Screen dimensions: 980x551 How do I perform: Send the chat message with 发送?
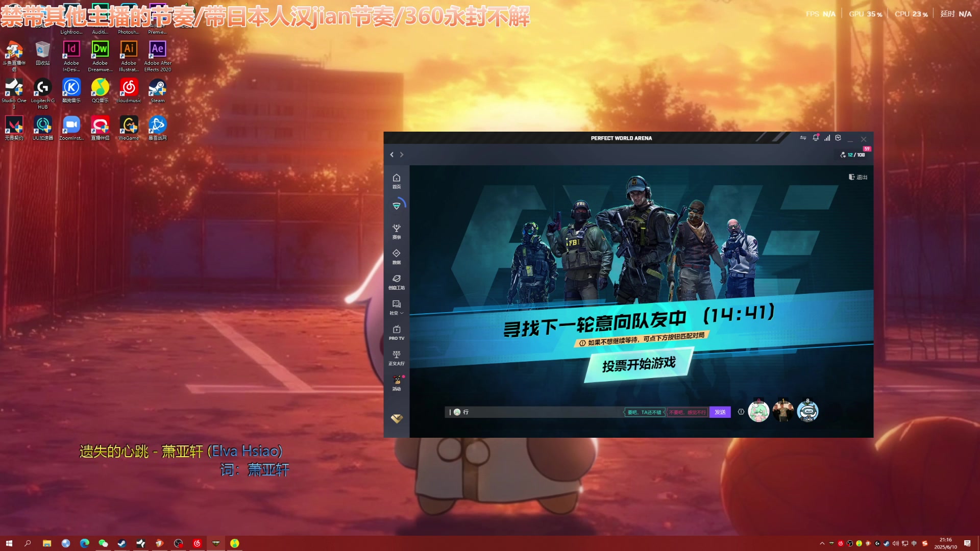coord(720,412)
